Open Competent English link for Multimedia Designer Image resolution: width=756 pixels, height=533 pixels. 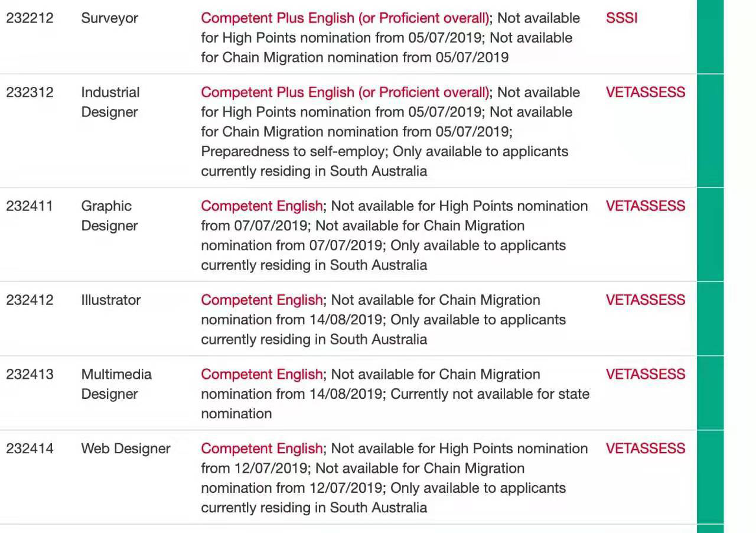262,375
